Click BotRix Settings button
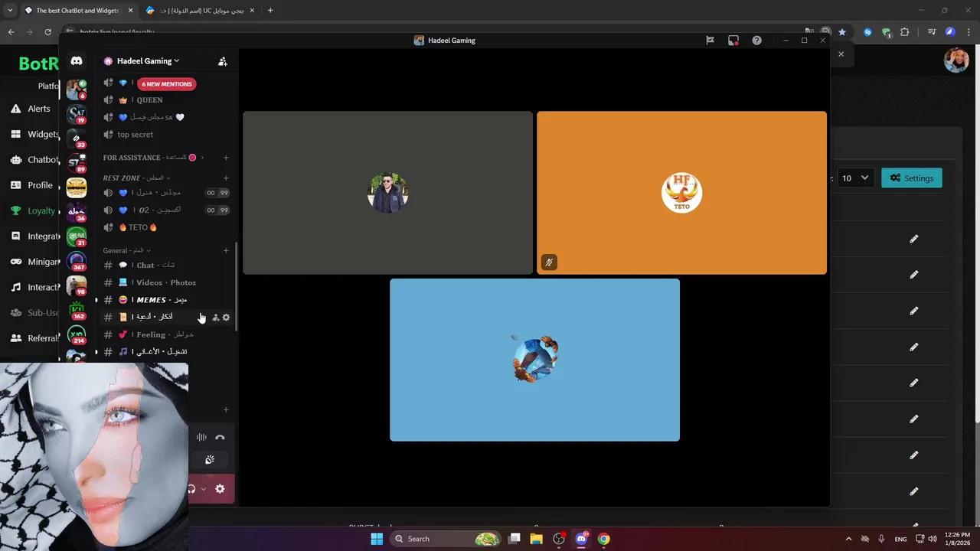 point(912,178)
